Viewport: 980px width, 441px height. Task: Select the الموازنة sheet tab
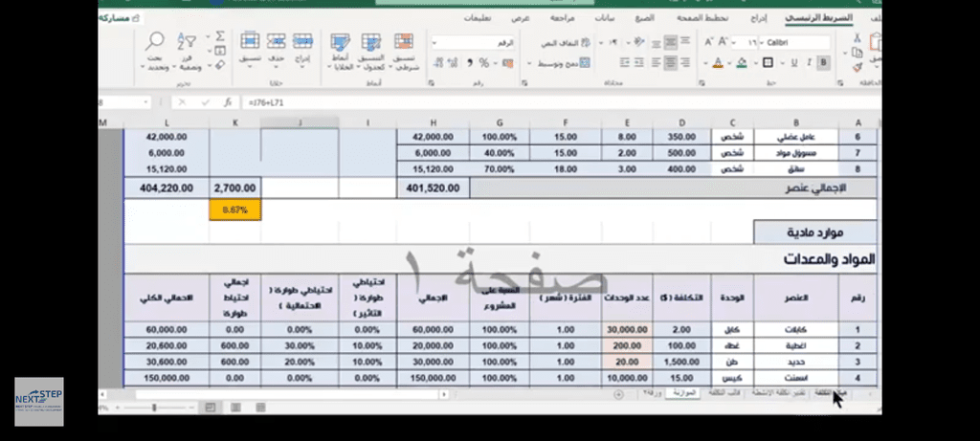[x=682, y=392]
